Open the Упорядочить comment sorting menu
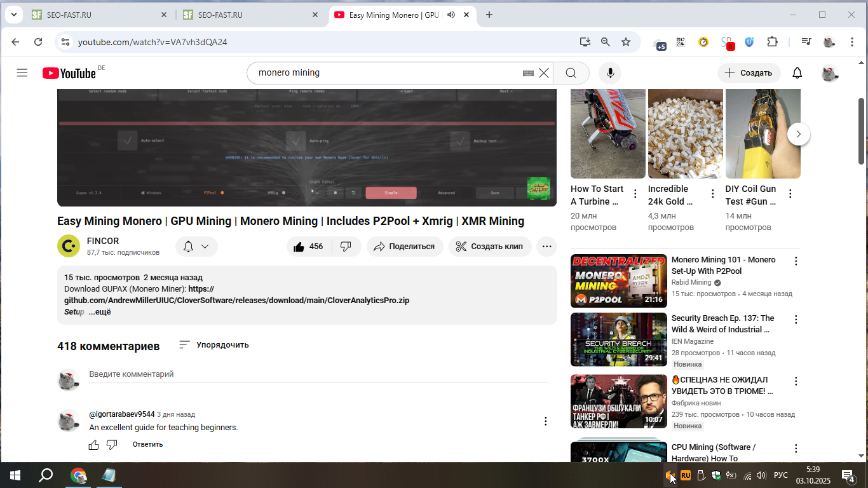This screenshot has width=868, height=488. click(x=214, y=345)
